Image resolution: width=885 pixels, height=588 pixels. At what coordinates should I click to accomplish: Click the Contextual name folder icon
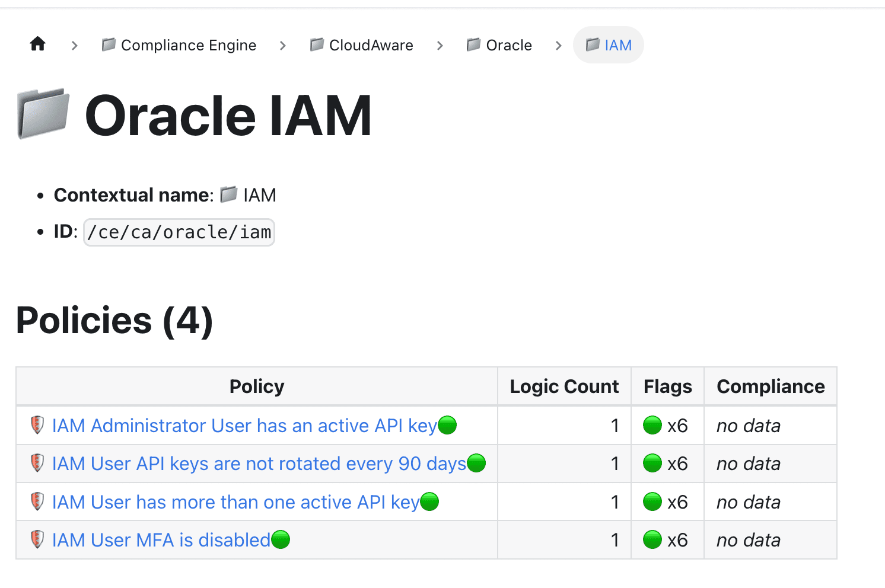[x=229, y=194]
